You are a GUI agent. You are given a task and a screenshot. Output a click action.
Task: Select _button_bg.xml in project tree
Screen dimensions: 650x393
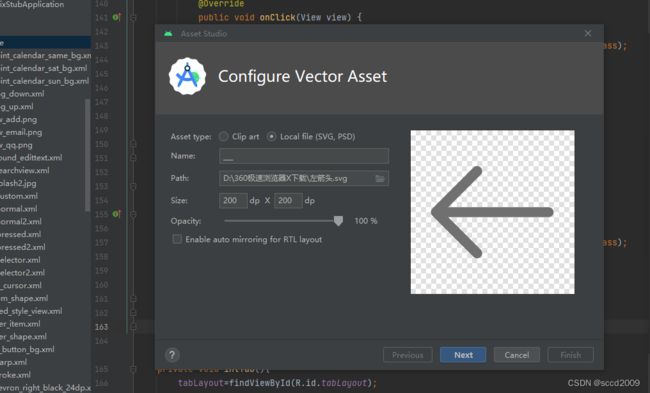(27, 349)
